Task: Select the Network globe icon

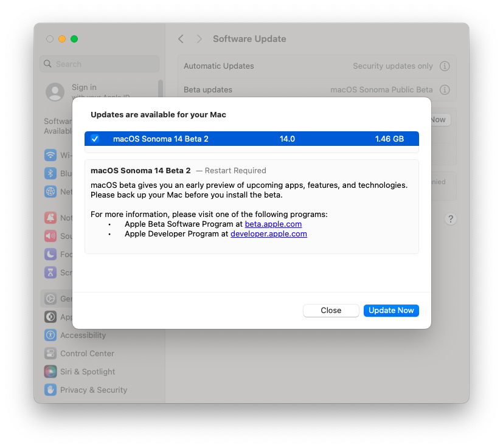Action: (x=50, y=191)
